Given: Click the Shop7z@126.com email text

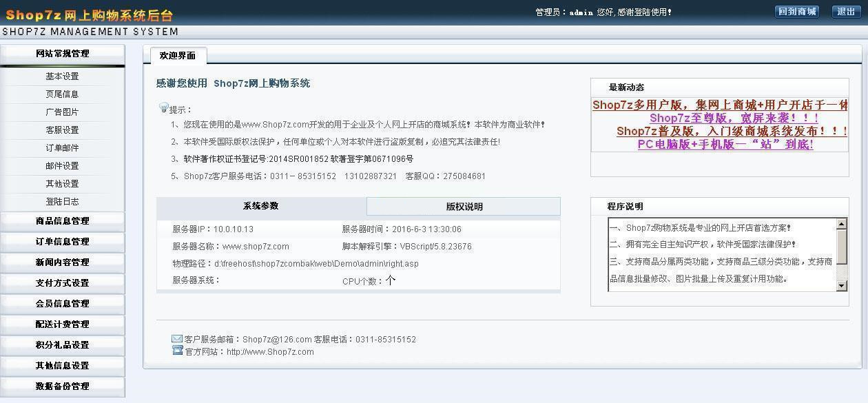Looking at the screenshot, I should click(x=277, y=340).
